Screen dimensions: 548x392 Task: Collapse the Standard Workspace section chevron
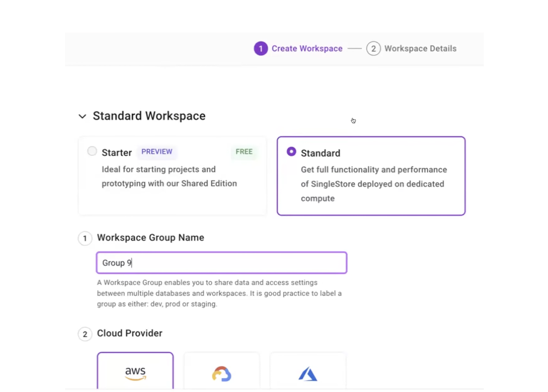82,116
